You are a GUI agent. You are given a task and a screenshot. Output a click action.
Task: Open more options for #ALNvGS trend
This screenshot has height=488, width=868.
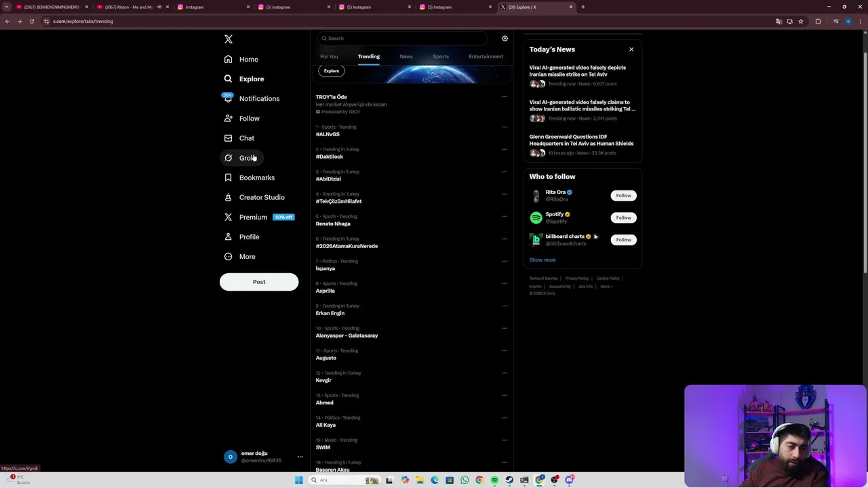505,127
